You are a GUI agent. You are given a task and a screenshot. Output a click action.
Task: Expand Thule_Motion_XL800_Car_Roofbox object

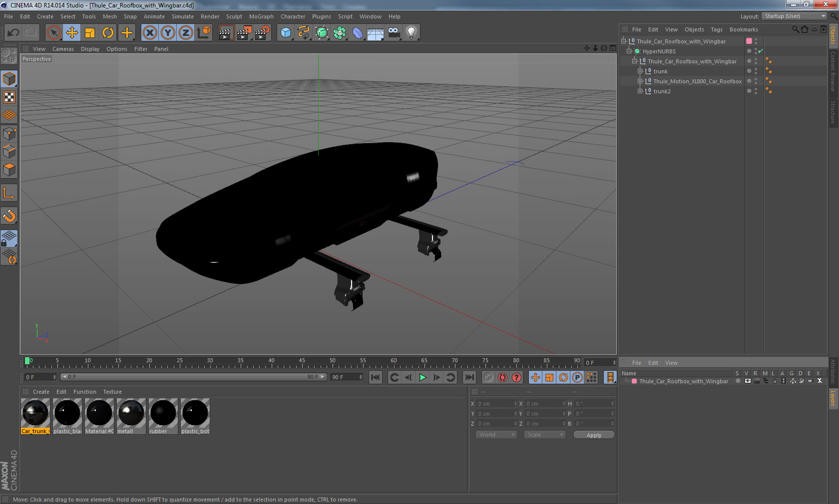pyautogui.click(x=640, y=81)
